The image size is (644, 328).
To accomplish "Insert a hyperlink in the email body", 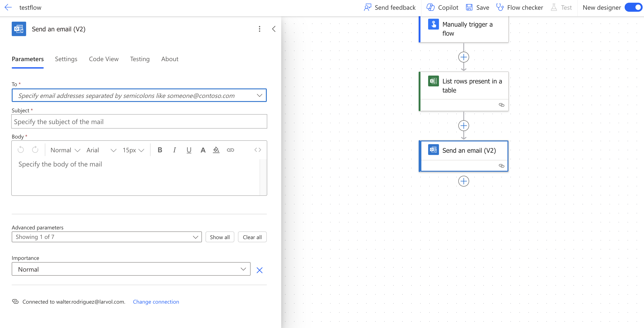I will (231, 150).
